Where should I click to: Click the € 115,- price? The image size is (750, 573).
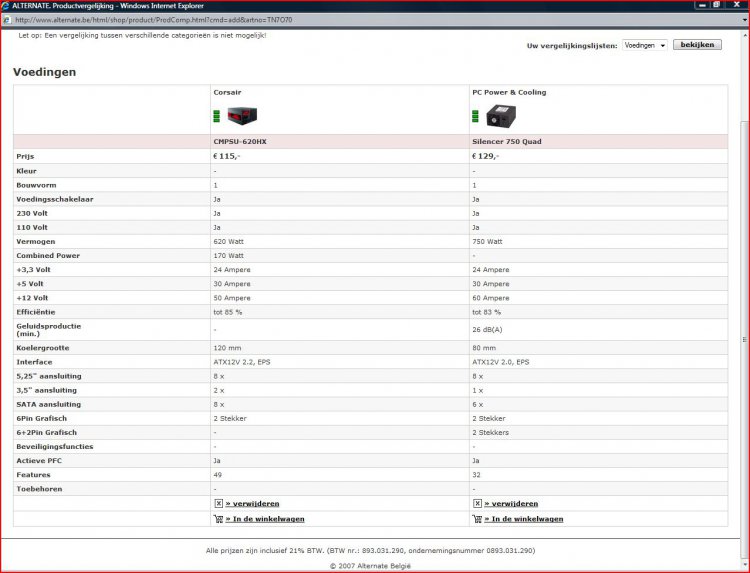(226, 156)
